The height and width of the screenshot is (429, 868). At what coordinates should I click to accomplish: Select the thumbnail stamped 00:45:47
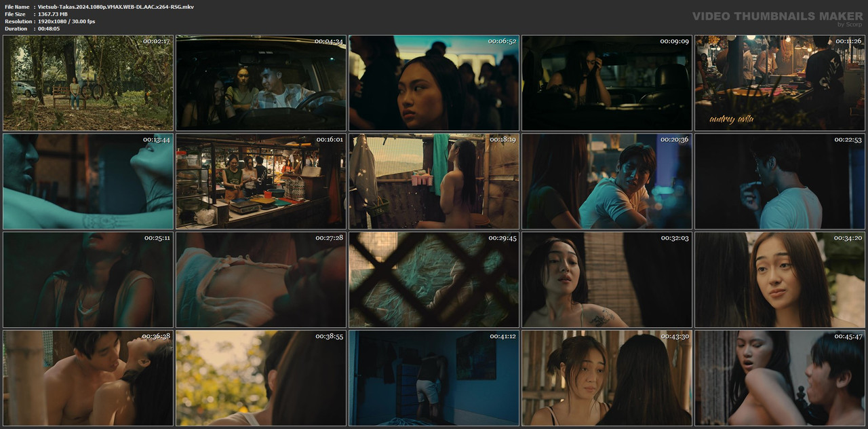click(x=780, y=378)
